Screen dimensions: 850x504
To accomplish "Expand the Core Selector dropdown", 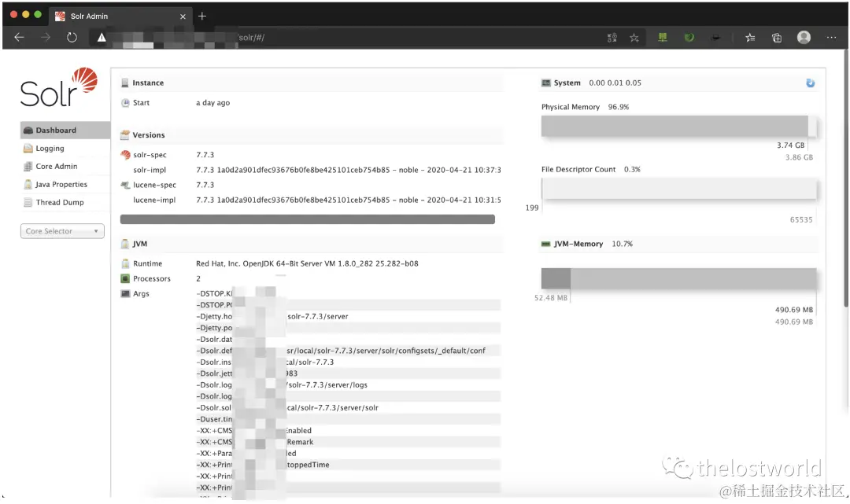I will [x=62, y=231].
